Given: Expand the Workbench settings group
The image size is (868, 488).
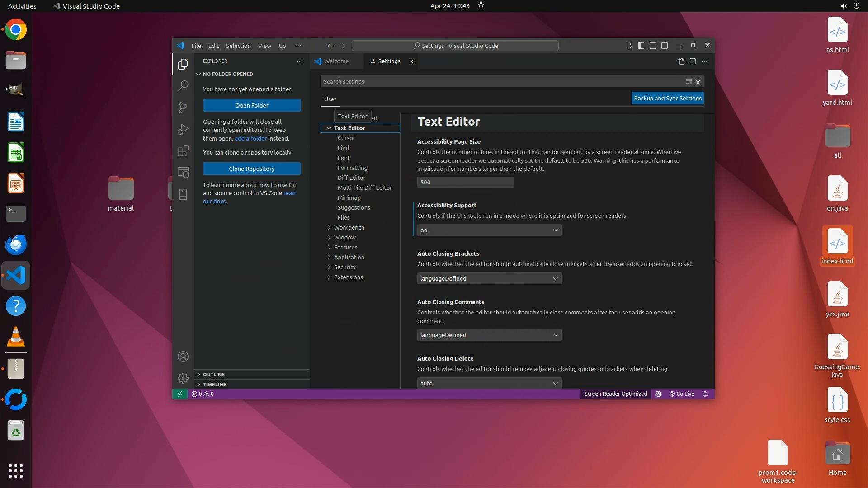Looking at the screenshot, I should click(x=349, y=227).
